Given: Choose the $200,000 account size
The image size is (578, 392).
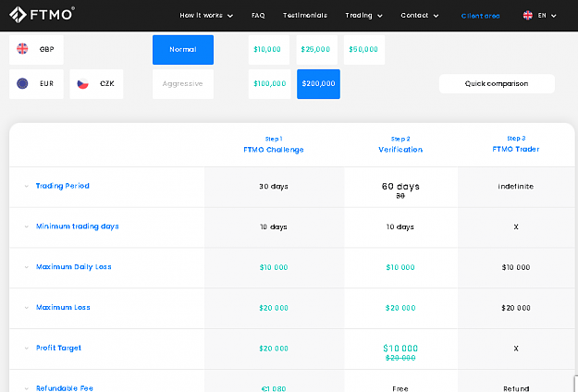Looking at the screenshot, I should pyautogui.click(x=318, y=84).
